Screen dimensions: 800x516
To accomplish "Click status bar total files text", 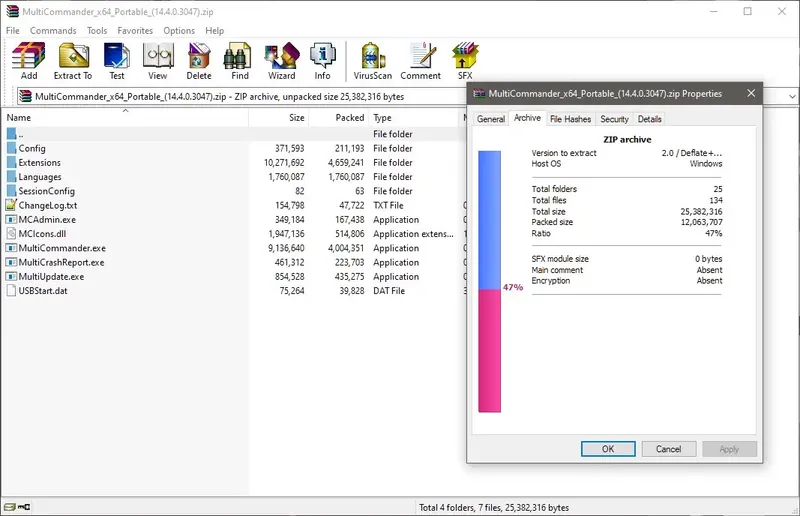I will [x=494, y=508].
